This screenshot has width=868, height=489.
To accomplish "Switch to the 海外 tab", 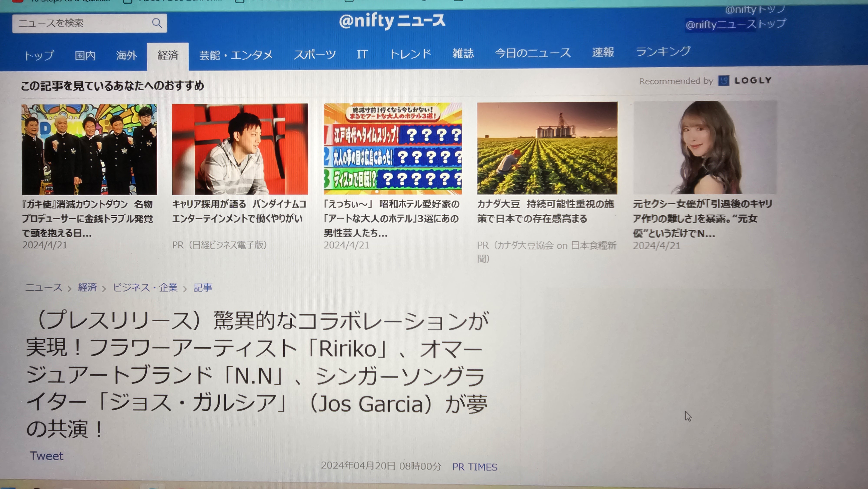I will [x=126, y=55].
